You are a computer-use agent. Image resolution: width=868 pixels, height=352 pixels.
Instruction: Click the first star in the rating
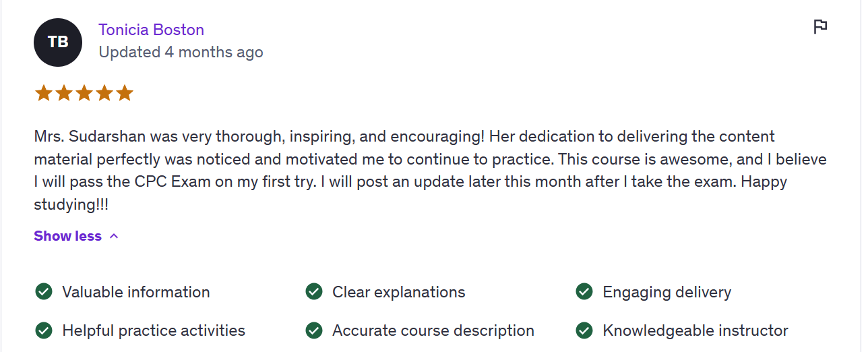point(44,93)
